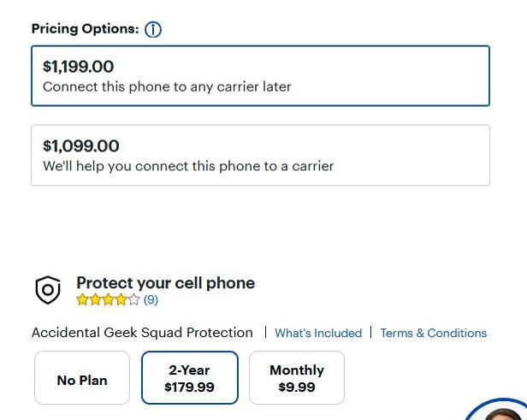The width and height of the screenshot is (527, 420).
Task: Click 'Connect this phone to any carrier later'
Action: (x=167, y=86)
